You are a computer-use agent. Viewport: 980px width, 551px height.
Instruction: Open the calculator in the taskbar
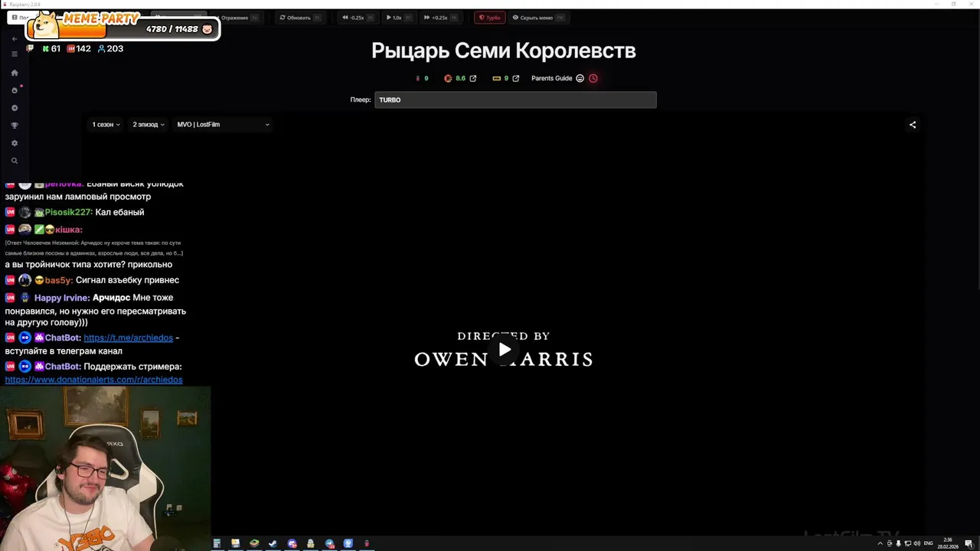[x=217, y=543]
